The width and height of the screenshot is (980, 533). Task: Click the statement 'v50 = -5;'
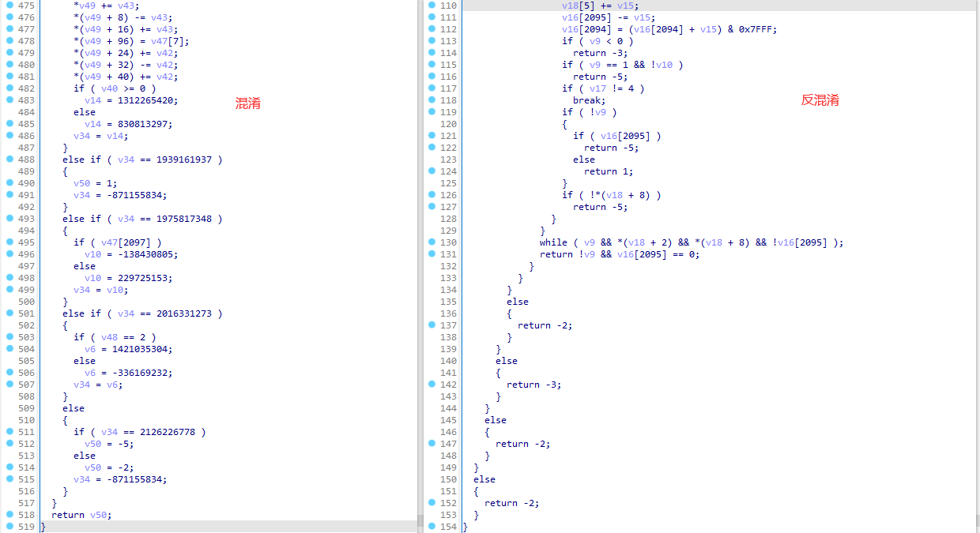pyautogui.click(x=109, y=444)
